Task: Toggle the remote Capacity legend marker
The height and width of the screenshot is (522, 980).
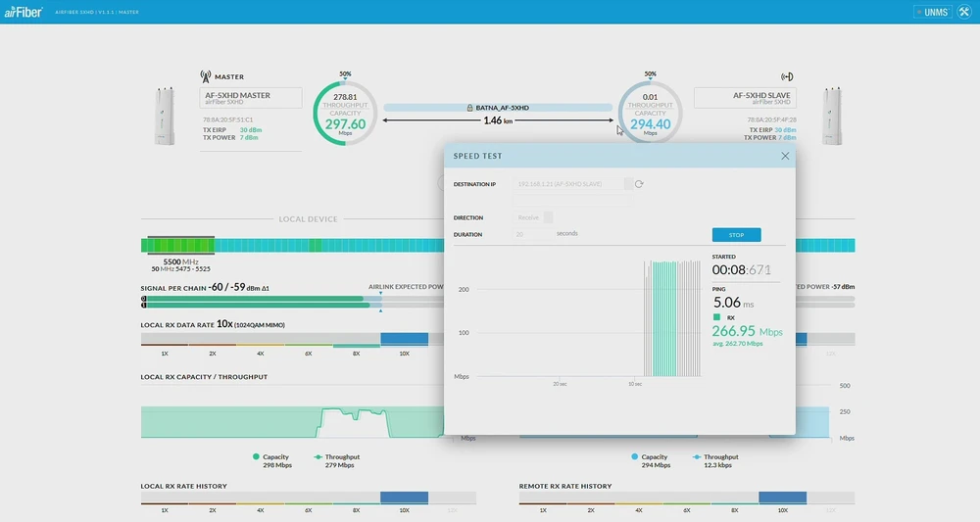Action: pyautogui.click(x=635, y=456)
